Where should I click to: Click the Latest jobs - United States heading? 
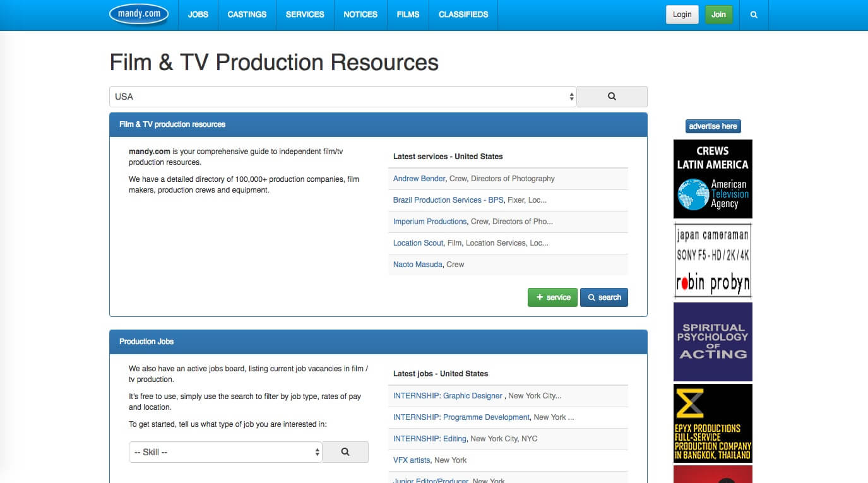(x=441, y=374)
